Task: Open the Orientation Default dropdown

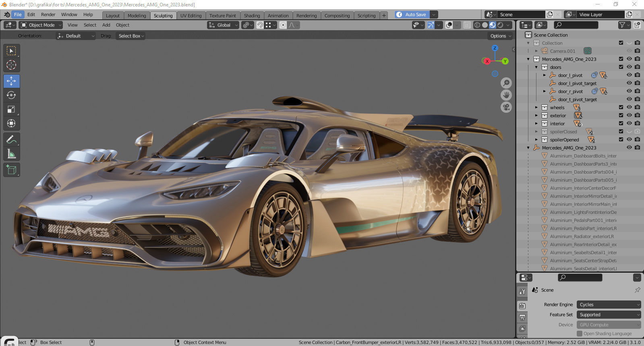Action: (x=76, y=36)
